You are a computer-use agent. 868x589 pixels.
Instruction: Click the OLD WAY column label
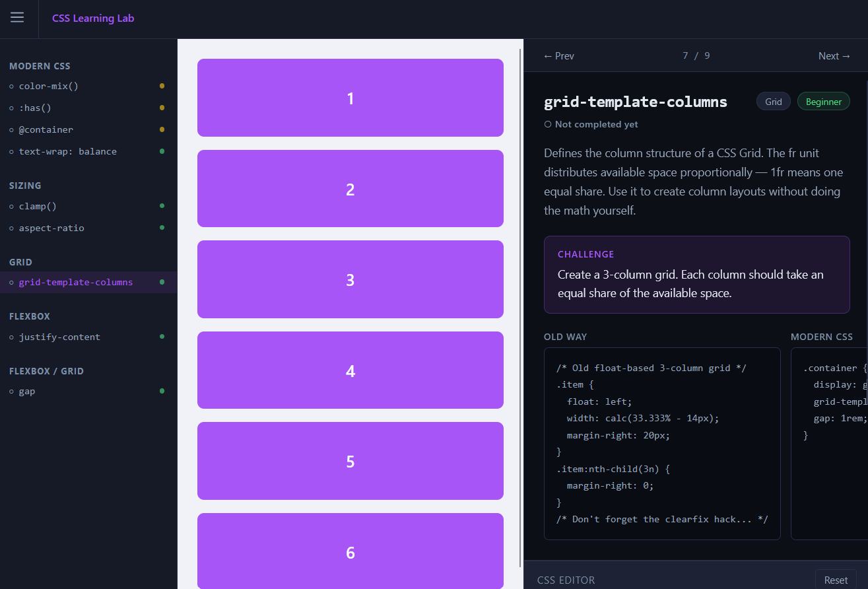click(565, 337)
